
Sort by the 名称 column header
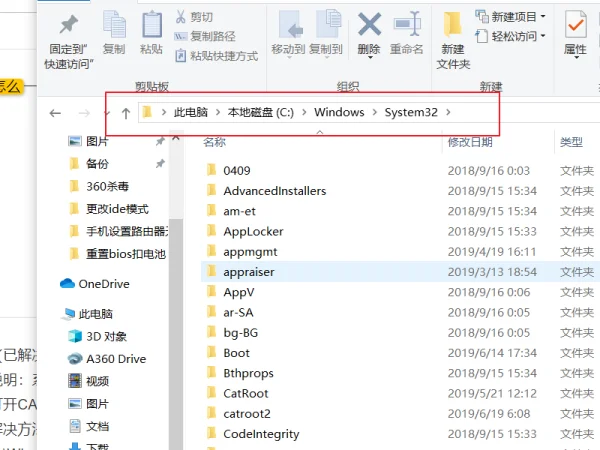pos(214,142)
